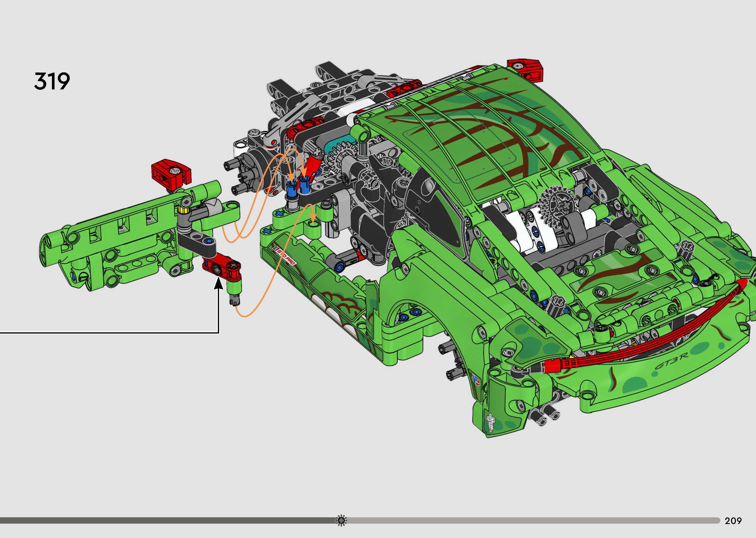
Task: Click the page number 209
Action: point(733,521)
